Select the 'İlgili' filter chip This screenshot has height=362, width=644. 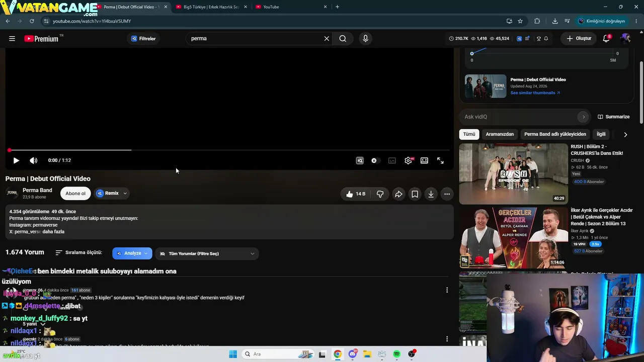coord(601,134)
